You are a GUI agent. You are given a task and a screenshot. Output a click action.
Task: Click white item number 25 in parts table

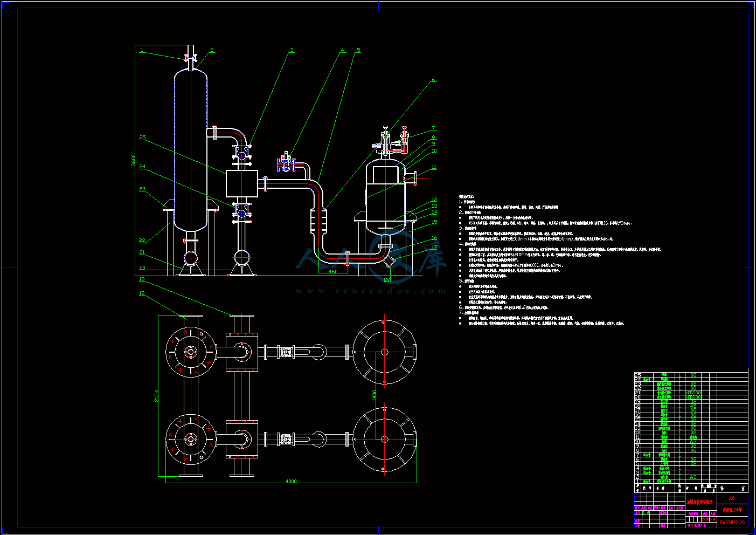pyautogui.click(x=638, y=375)
